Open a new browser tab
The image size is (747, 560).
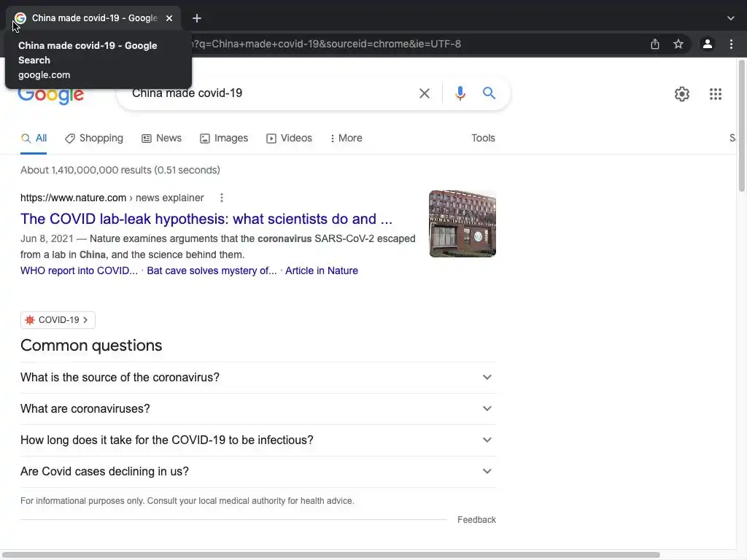click(197, 18)
